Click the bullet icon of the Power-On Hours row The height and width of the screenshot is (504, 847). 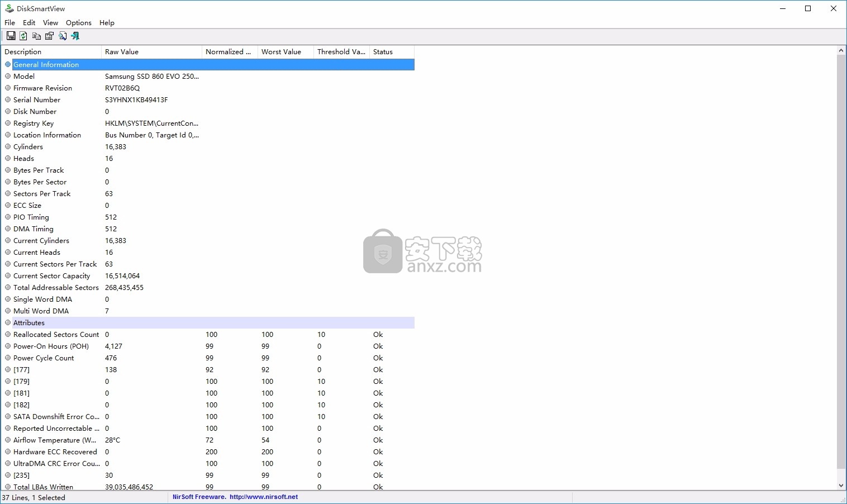point(8,346)
